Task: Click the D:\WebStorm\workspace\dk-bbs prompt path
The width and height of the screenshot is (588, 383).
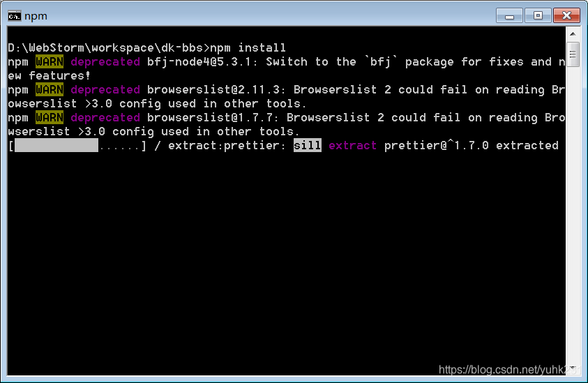Action: pos(105,47)
